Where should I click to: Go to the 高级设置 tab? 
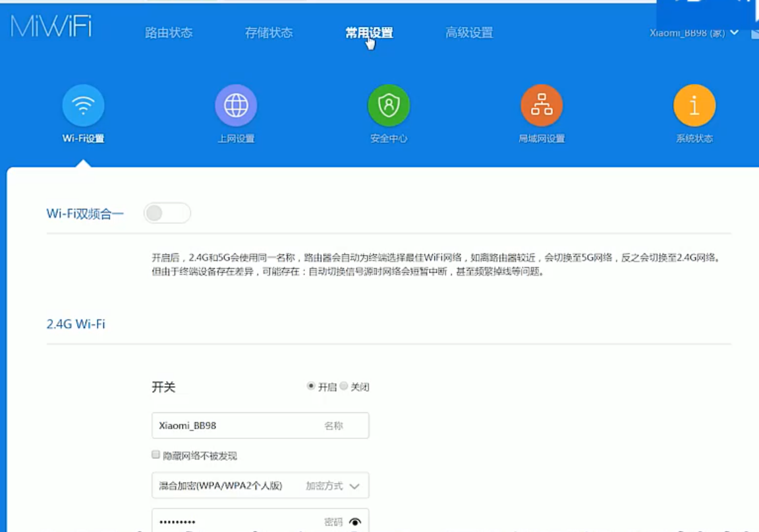pyautogui.click(x=469, y=33)
